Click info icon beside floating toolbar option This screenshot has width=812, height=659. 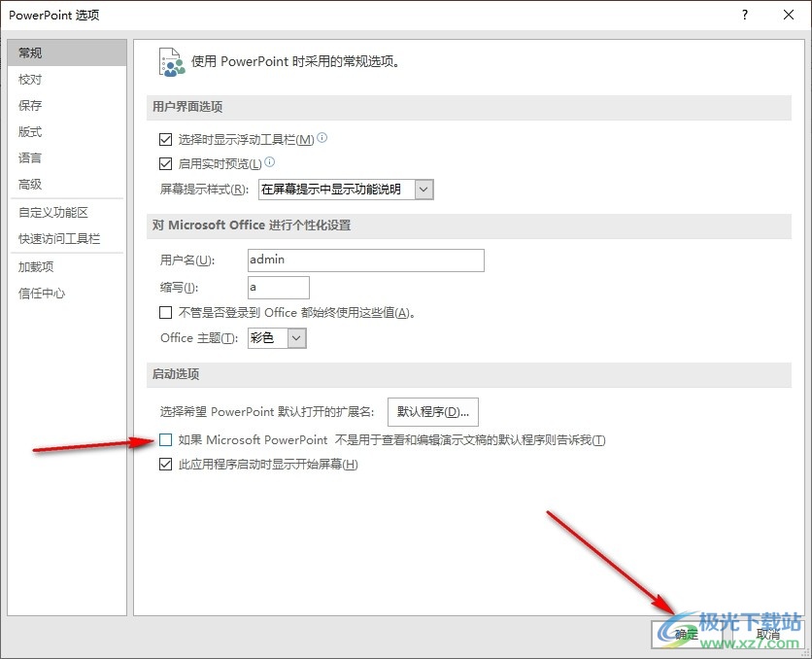[322, 138]
